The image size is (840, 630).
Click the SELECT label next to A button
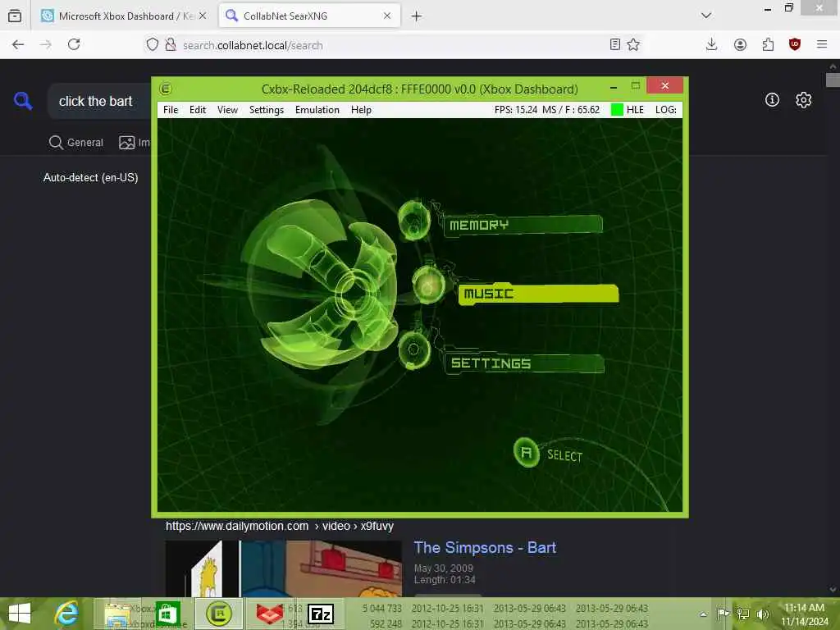[x=564, y=455]
